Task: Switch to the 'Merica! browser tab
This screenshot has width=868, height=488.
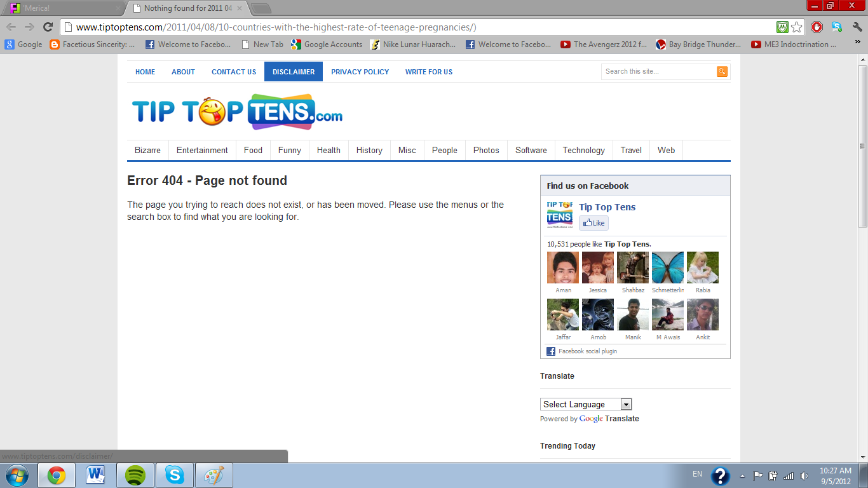Action: [64, 8]
